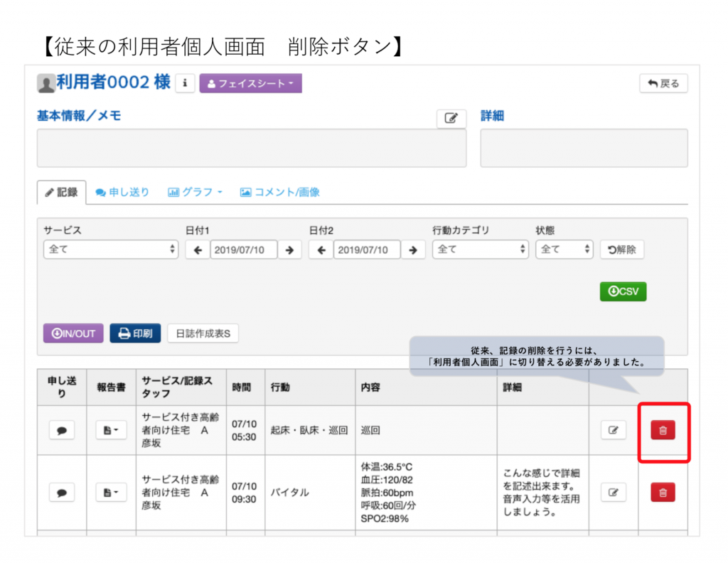This screenshot has height=563, width=728.
Task: Edit the バイタル record row
Action: 613,492
